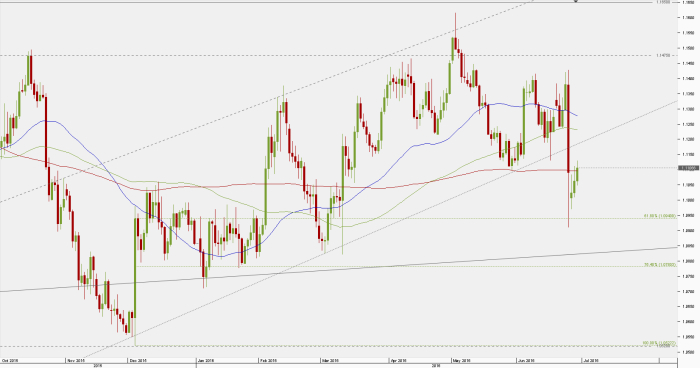
Task: Click the small marker on top horizontal line
Action: pos(576,1)
